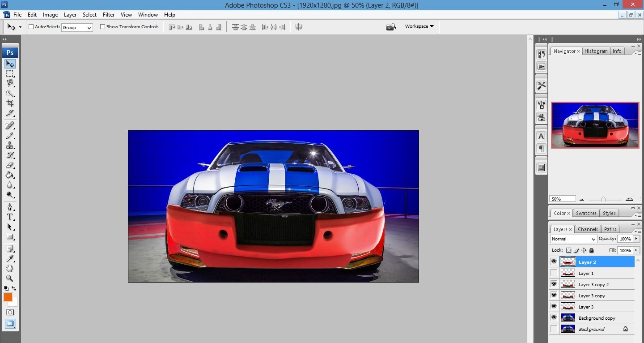
Task: Hide Layer 2 visibility eye
Action: (x=554, y=262)
